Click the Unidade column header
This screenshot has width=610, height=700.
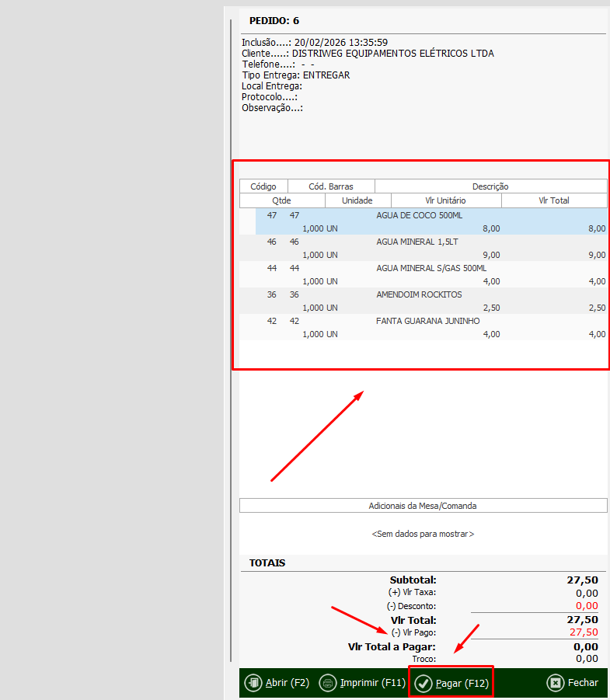(x=357, y=200)
